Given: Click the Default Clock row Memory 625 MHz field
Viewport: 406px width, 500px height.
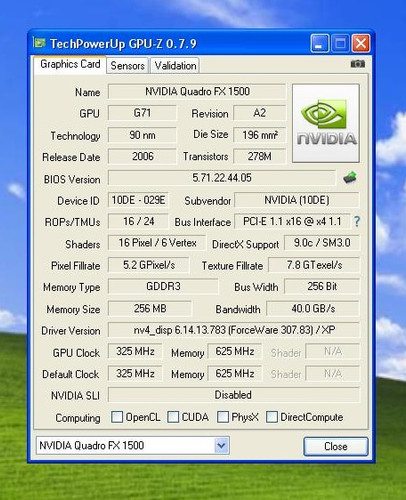Looking at the screenshot, I should (235, 373).
